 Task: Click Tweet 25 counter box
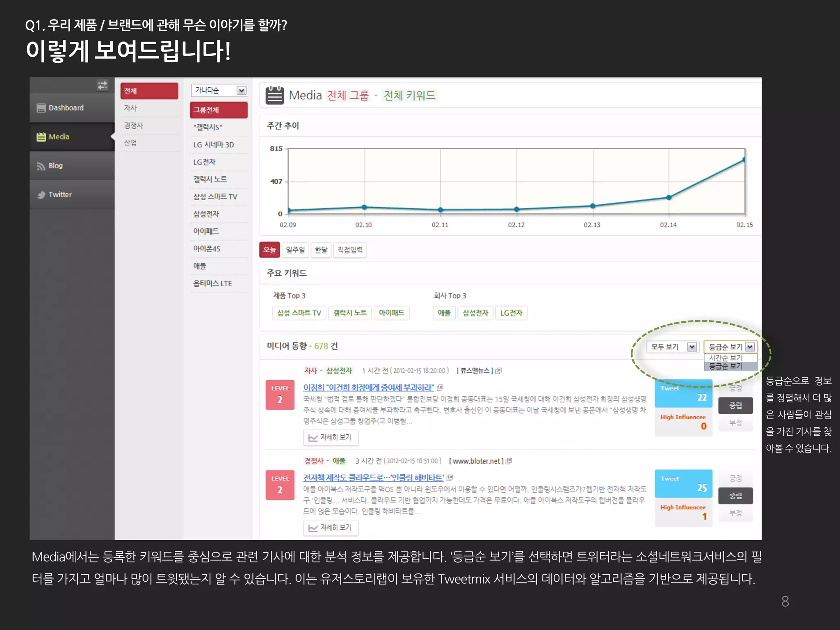[x=683, y=484]
